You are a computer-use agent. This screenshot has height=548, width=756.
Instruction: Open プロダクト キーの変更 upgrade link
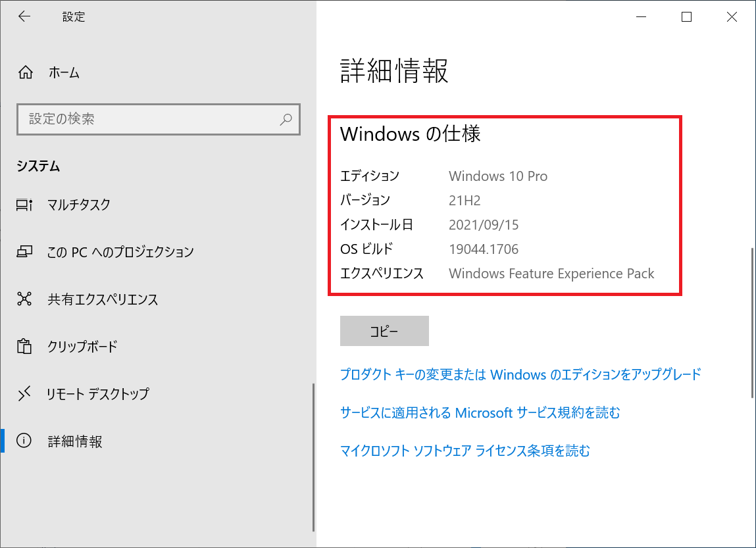point(520,374)
